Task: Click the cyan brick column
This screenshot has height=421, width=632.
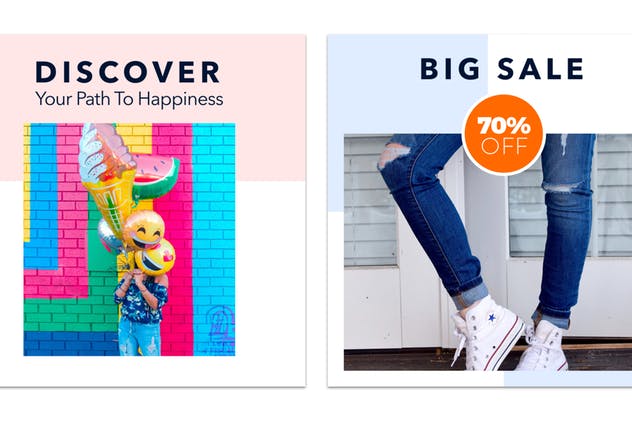Action: pyautogui.click(x=214, y=239)
